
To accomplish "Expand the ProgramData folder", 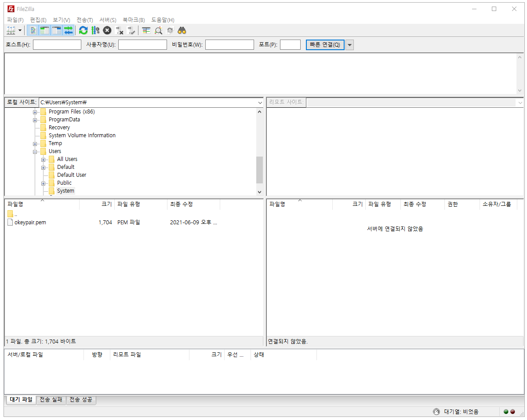I will pos(35,120).
